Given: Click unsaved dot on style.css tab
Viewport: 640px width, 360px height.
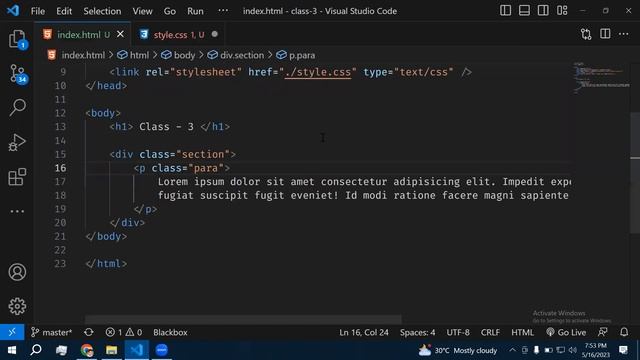Looking at the screenshot, I should pyautogui.click(x=215, y=34).
